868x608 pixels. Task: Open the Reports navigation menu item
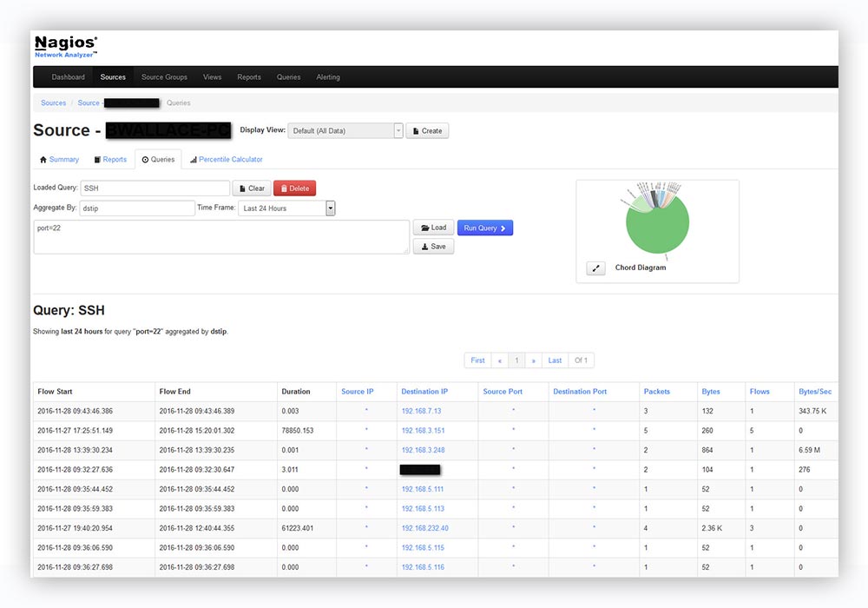pos(249,77)
